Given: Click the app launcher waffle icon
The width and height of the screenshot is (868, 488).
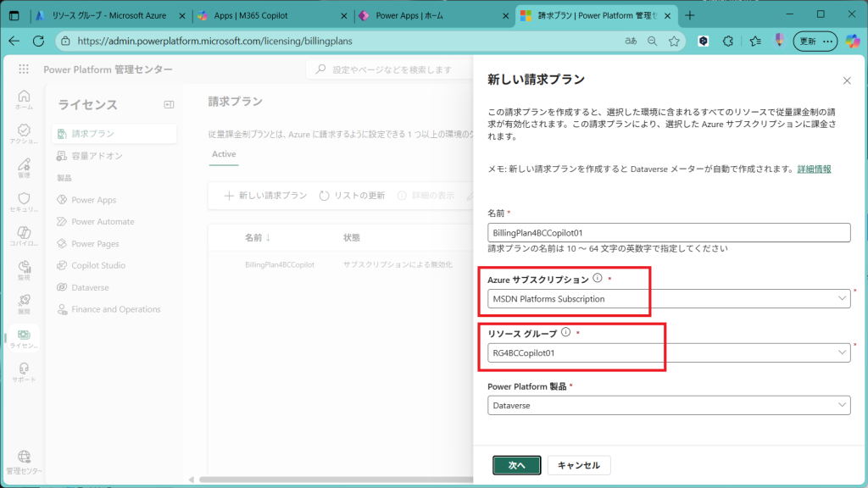Looking at the screenshot, I should [x=23, y=69].
